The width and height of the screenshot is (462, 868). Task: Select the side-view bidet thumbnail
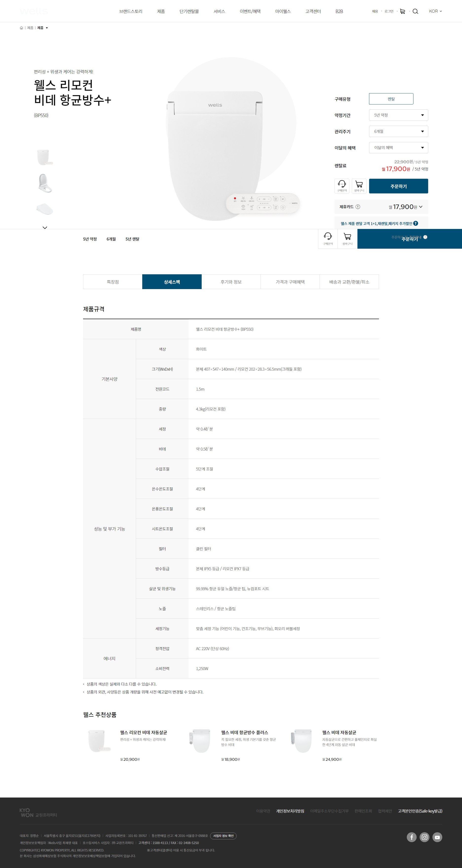45,209
